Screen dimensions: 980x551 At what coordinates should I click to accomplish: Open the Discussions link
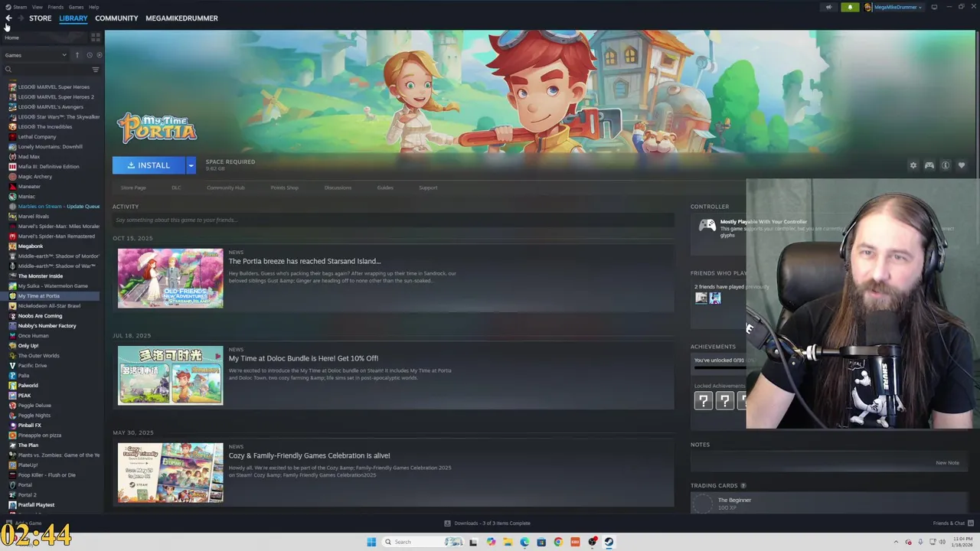[x=338, y=187]
